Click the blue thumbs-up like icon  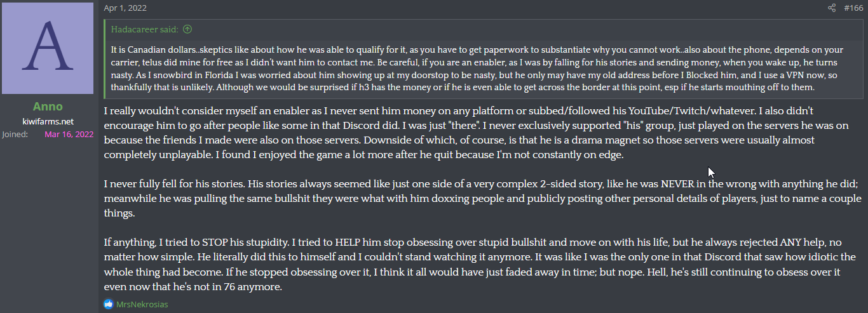tap(109, 304)
